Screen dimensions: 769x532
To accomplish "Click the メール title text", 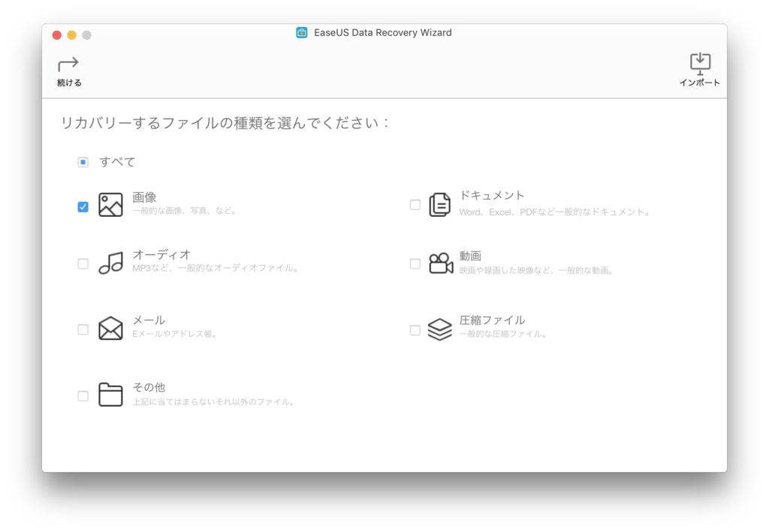I will tap(149, 320).
